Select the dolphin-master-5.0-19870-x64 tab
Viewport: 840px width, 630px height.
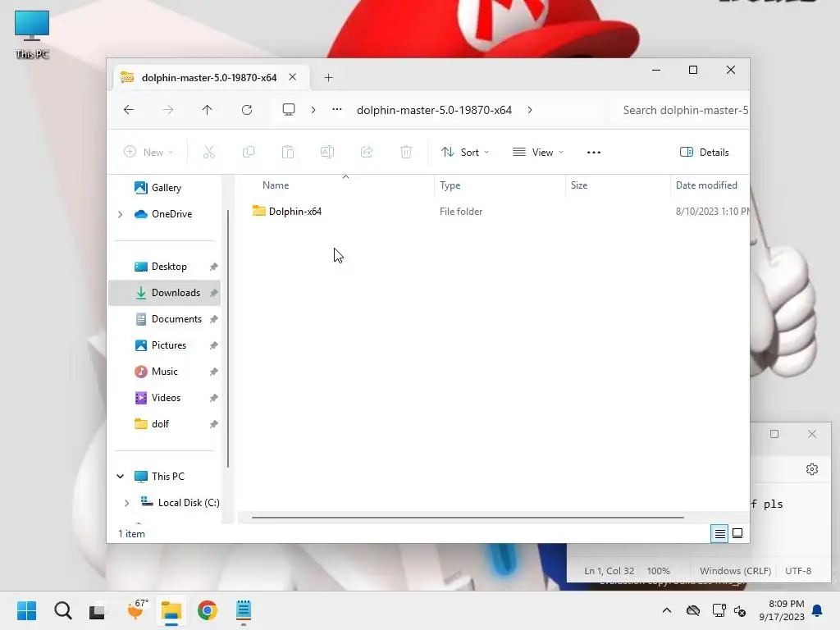pyautogui.click(x=209, y=78)
